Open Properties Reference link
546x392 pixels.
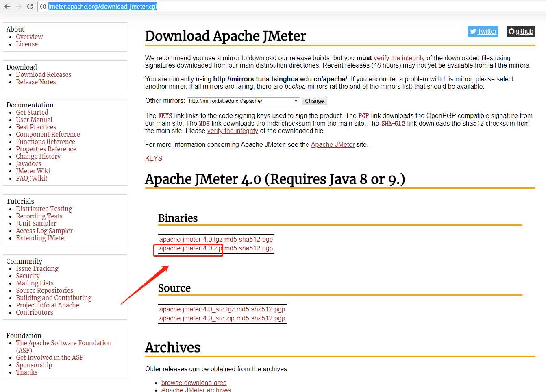click(46, 149)
